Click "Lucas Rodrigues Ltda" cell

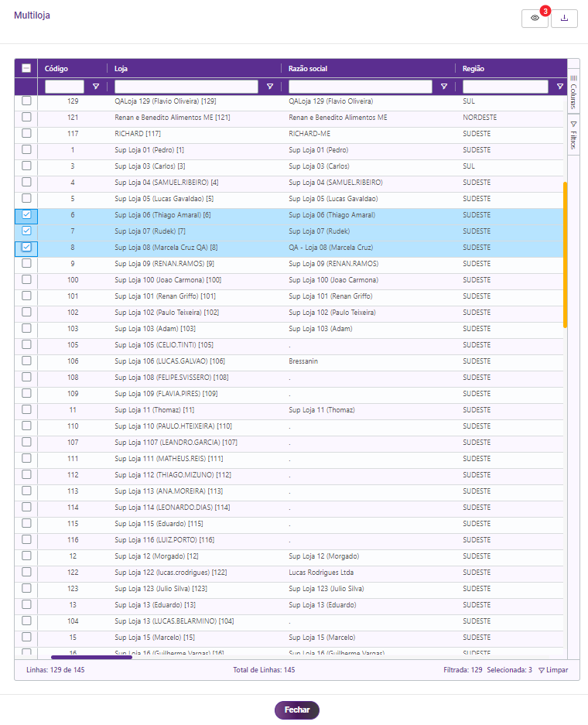pyautogui.click(x=321, y=573)
